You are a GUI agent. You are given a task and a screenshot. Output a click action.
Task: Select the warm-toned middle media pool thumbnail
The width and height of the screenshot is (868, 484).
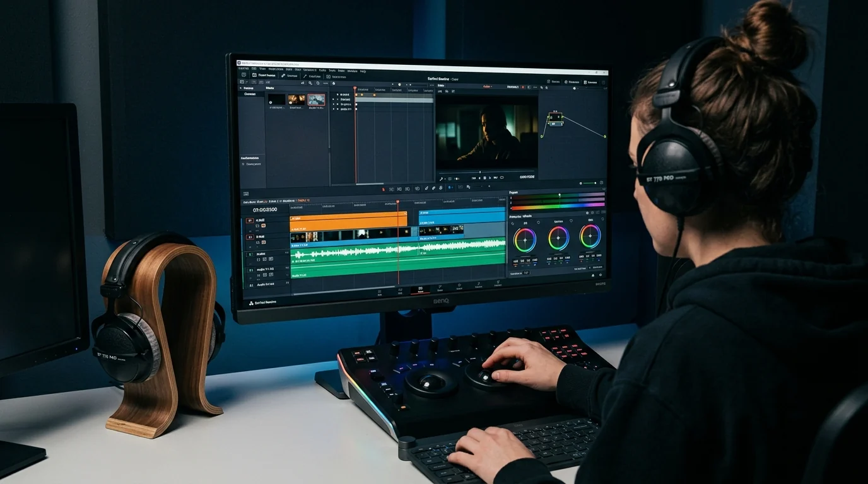point(296,99)
